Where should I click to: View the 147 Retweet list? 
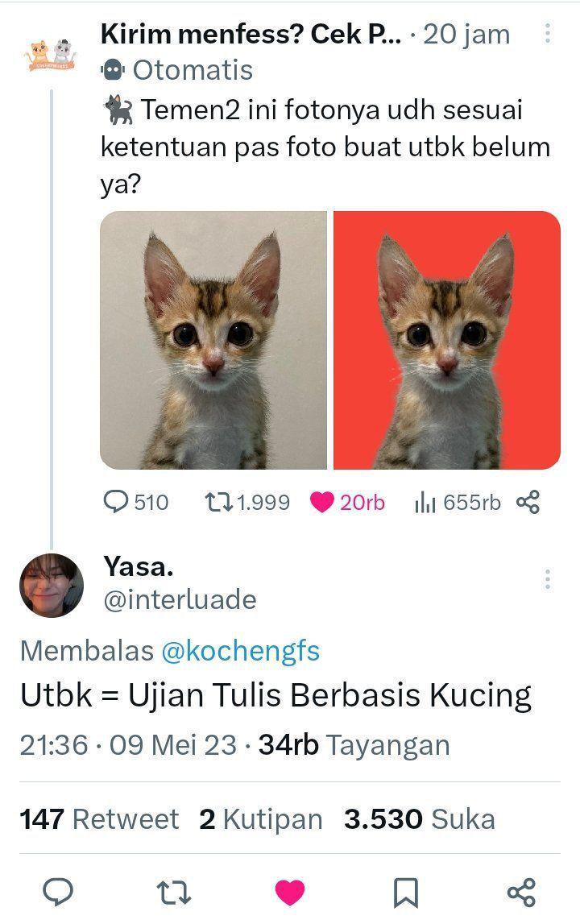tap(100, 819)
